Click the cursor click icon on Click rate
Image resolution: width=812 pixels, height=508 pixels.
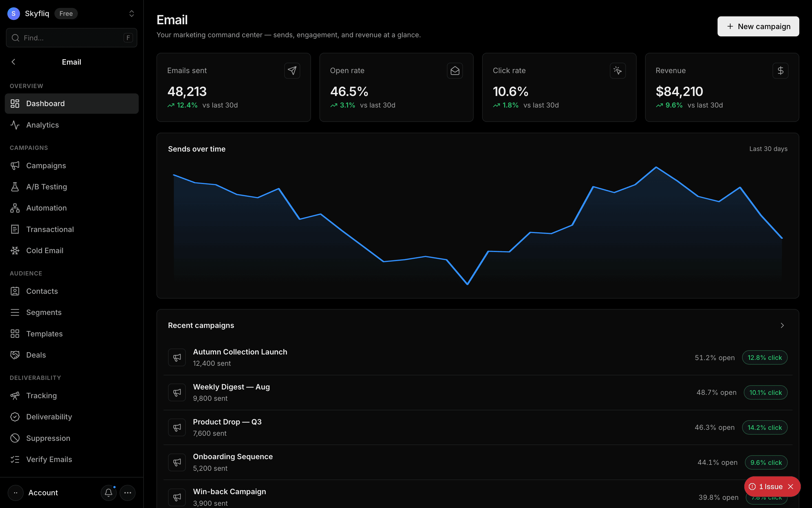coord(617,71)
